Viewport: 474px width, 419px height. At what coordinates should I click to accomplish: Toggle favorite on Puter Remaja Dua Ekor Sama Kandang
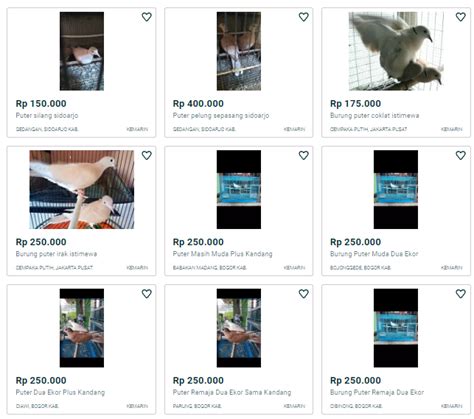[x=304, y=294]
